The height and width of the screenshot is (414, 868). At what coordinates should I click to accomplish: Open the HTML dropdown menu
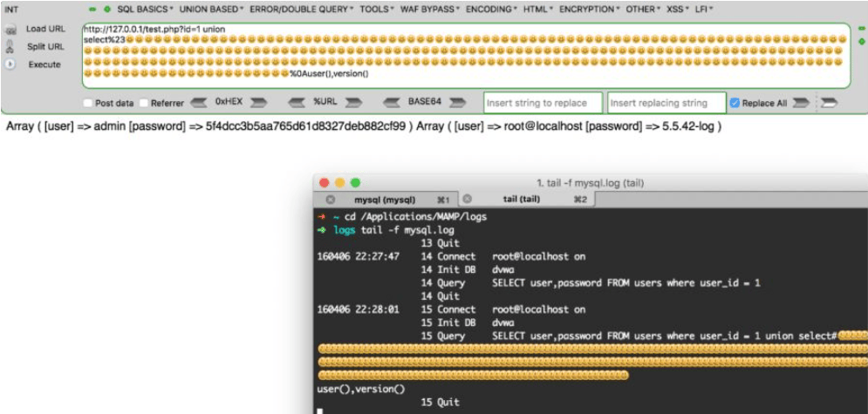(538, 10)
